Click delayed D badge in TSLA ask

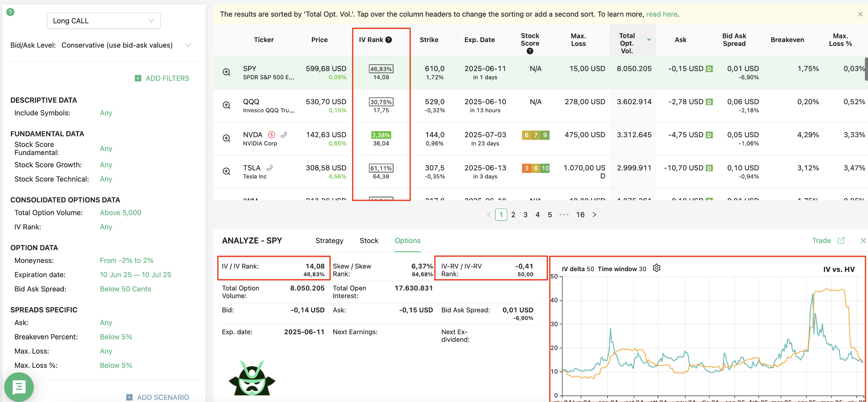(709, 168)
